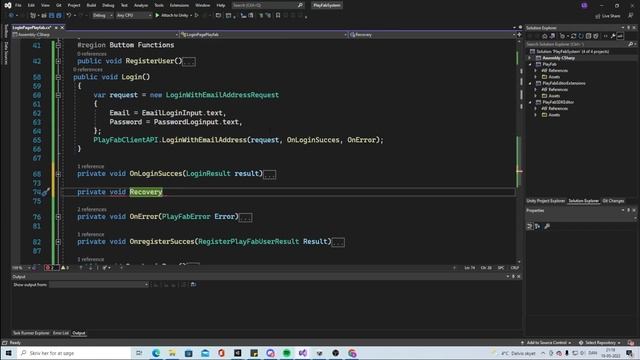Expand the collapsed OnregisterSucces method
The image size is (640, 360).
(x=58, y=242)
